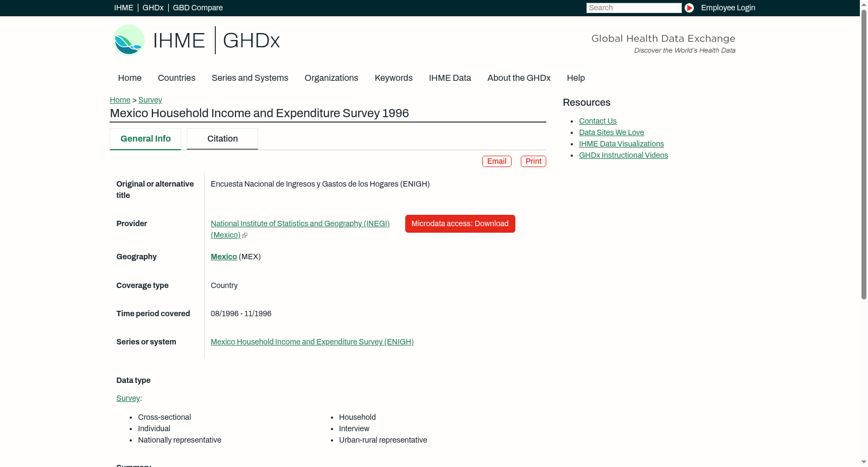Click the scrollbar down arrow
This screenshot has height=467, width=868.
click(864, 463)
